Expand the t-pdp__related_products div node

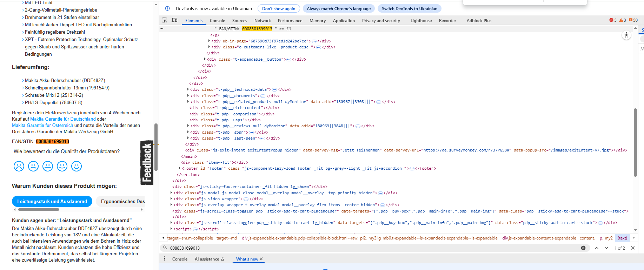tap(188, 102)
